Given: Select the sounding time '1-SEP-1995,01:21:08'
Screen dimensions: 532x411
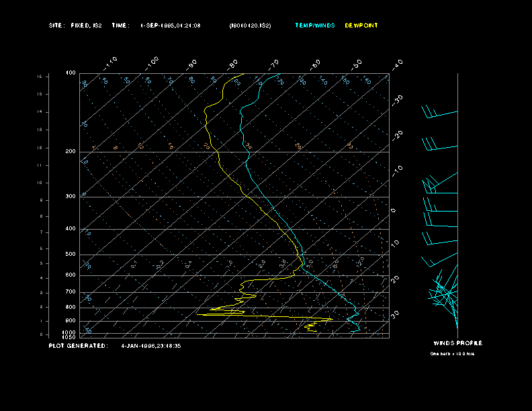Looking at the screenshot, I should (x=171, y=26).
